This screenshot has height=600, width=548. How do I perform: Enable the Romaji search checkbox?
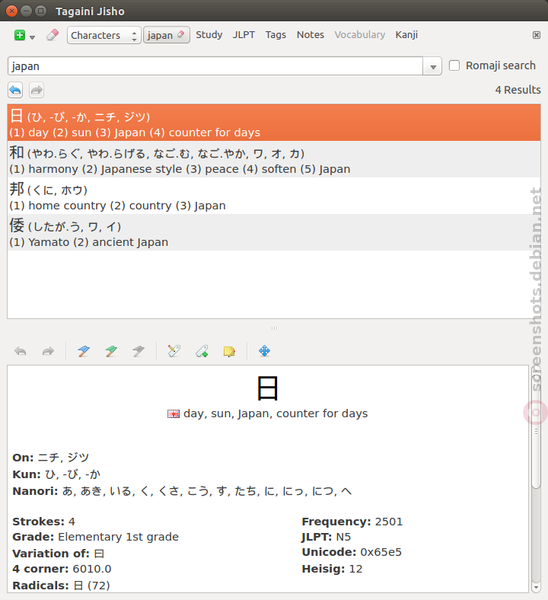[x=454, y=65]
